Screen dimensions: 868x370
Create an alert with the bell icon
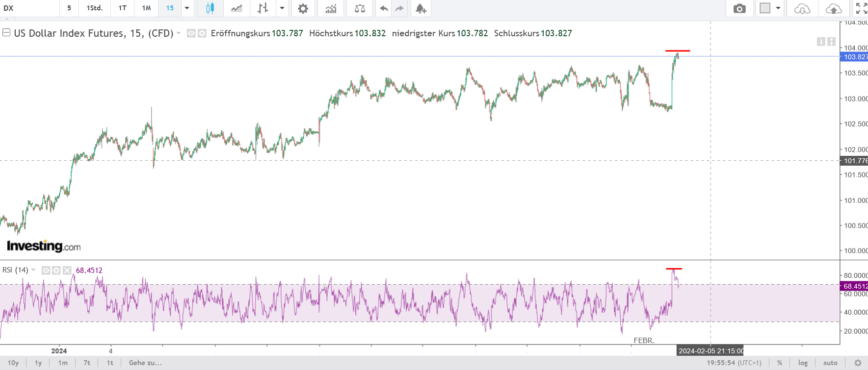(421, 8)
